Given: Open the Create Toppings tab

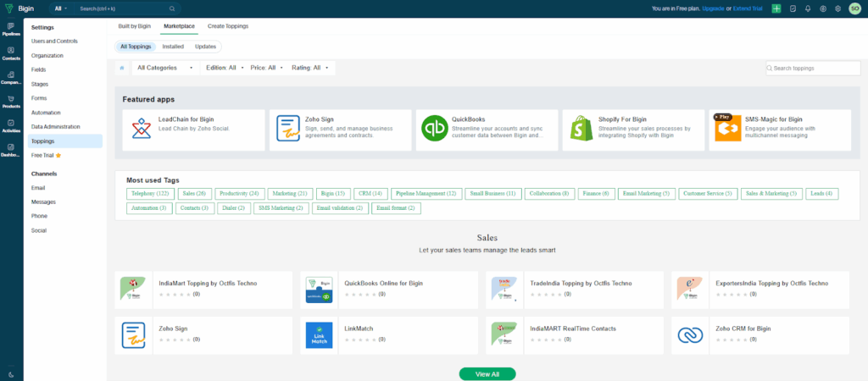Looking at the screenshot, I should point(228,26).
